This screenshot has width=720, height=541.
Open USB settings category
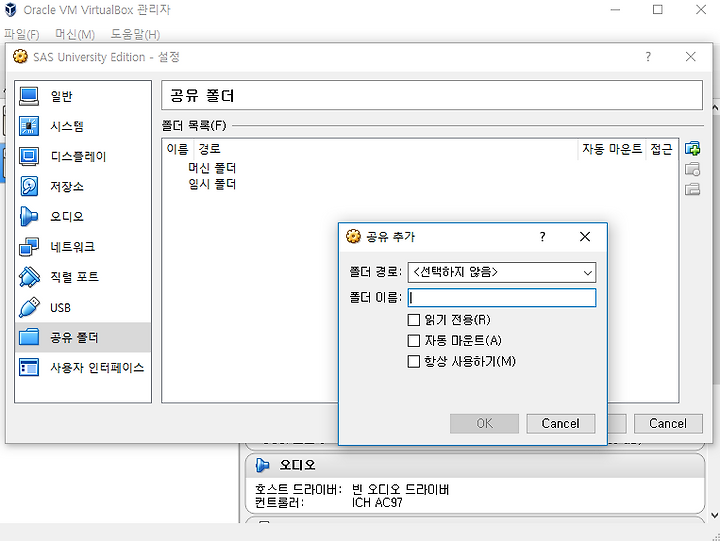83,307
